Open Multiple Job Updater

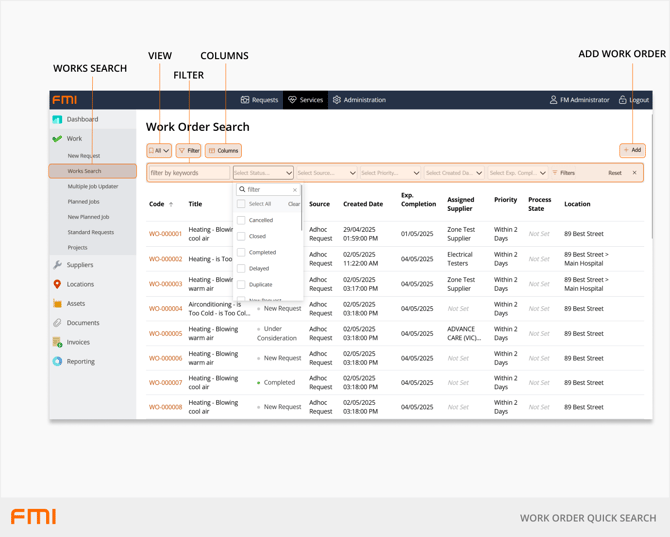[x=93, y=186]
